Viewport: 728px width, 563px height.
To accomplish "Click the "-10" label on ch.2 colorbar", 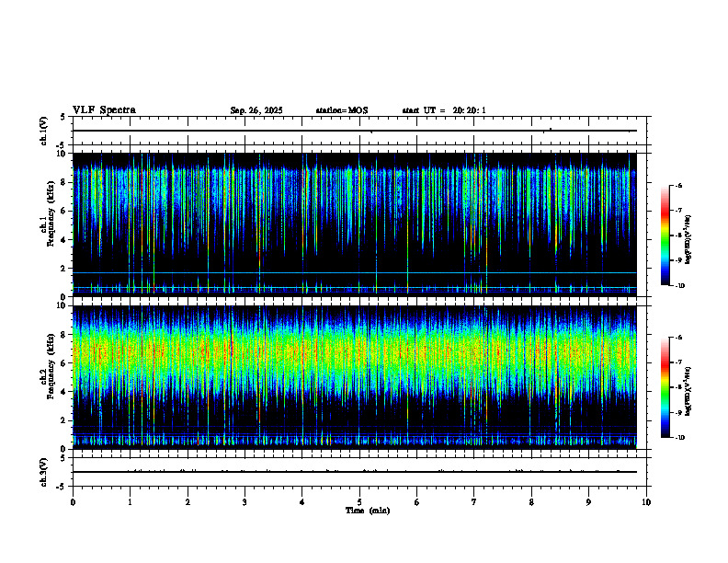I will 680,438.
